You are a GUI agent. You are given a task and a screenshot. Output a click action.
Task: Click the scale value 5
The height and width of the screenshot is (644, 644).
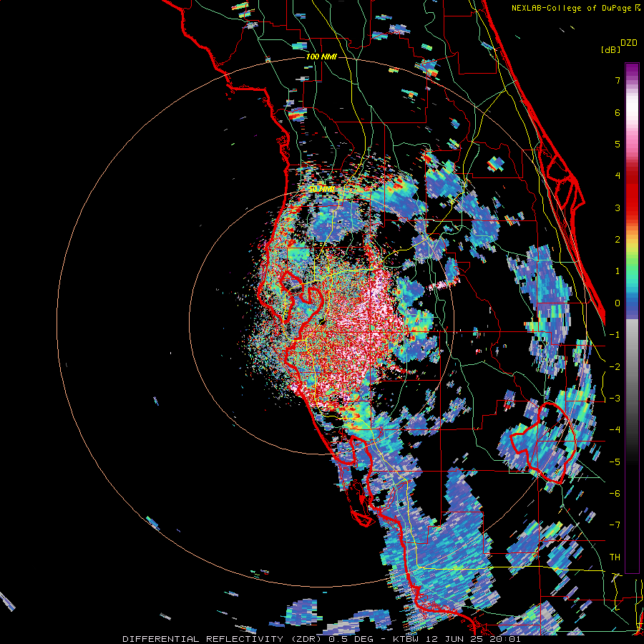point(618,144)
